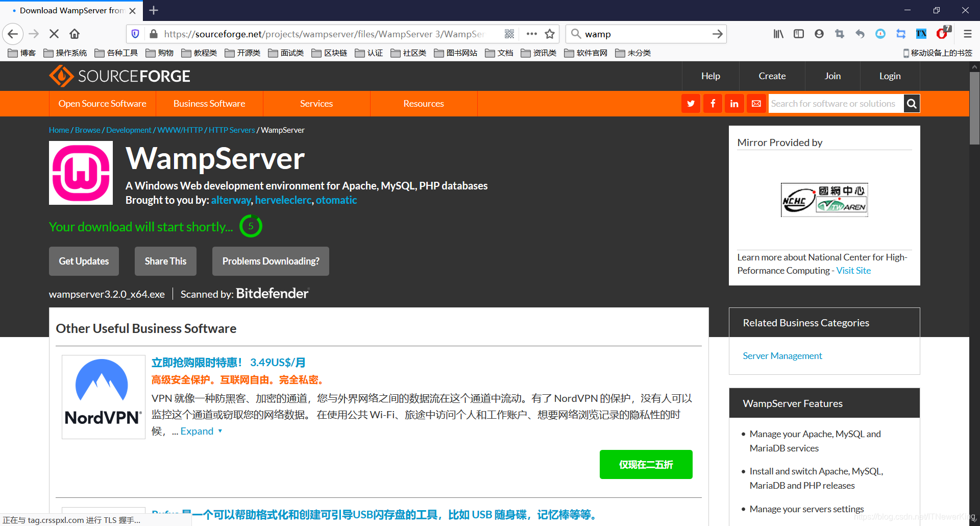Share on Twitter icon
Image resolution: width=980 pixels, height=526 pixels.
click(x=691, y=104)
